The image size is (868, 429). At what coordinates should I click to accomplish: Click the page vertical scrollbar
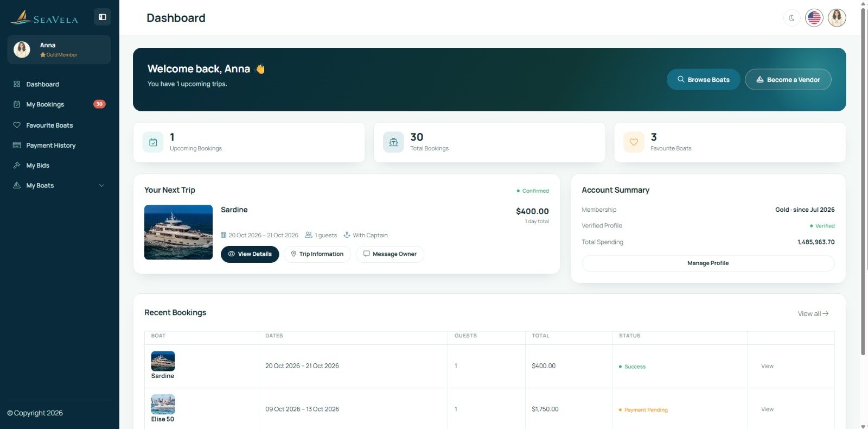[863, 179]
